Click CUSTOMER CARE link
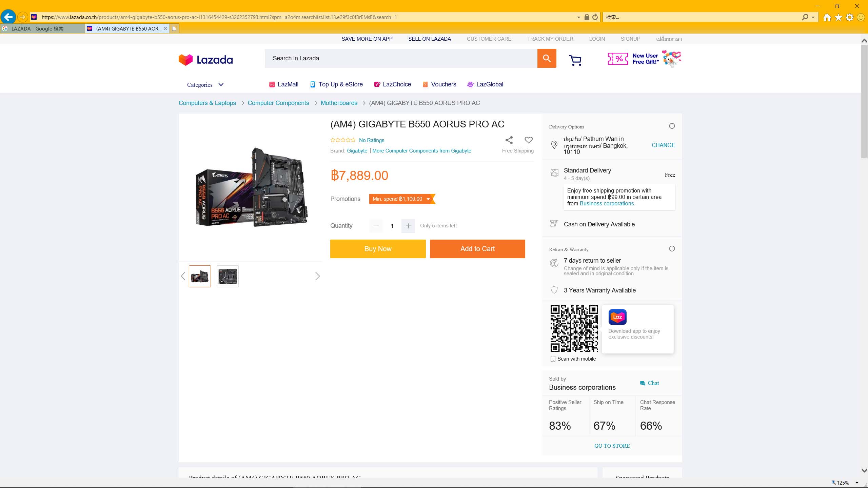Viewport: 868px width, 488px height. (489, 39)
